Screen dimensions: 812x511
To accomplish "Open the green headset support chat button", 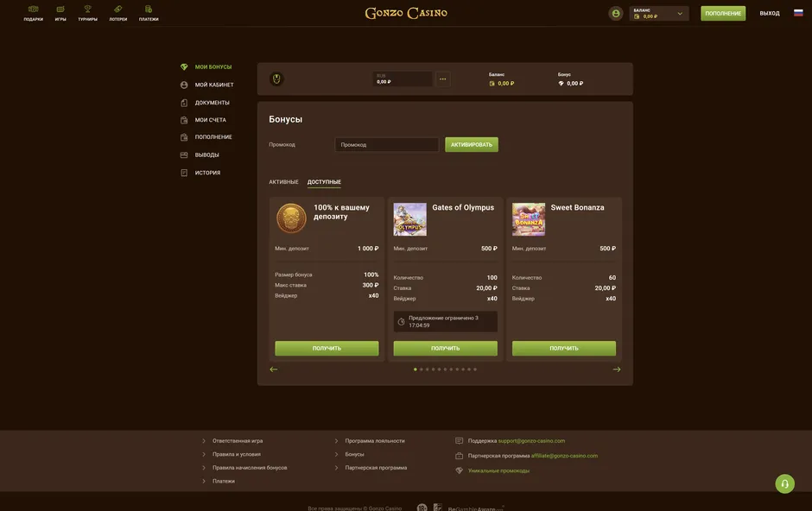I will [784, 483].
